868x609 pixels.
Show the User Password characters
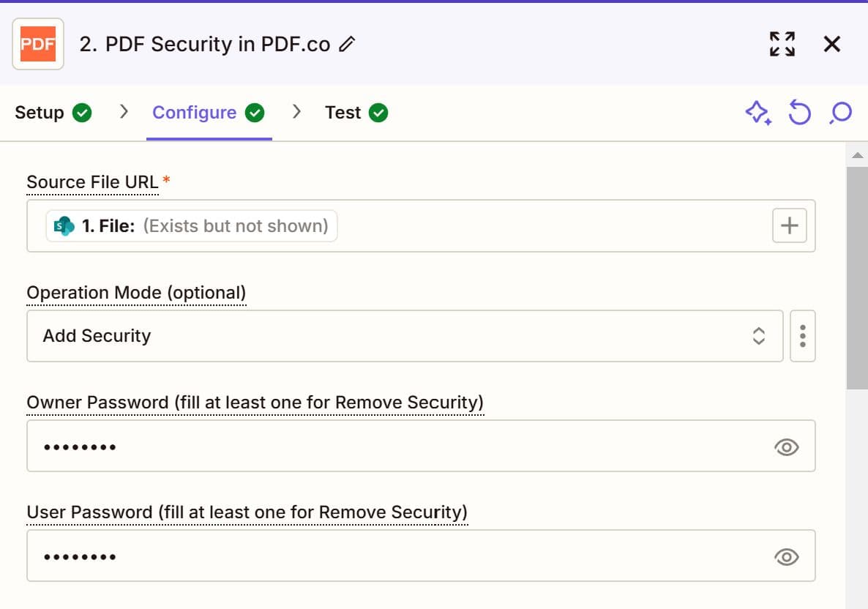(x=786, y=557)
